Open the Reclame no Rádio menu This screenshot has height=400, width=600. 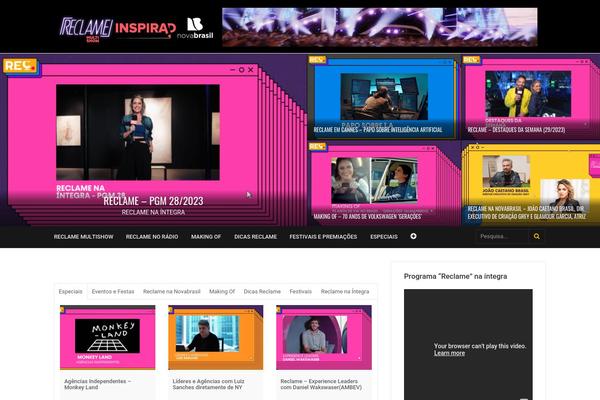click(152, 237)
